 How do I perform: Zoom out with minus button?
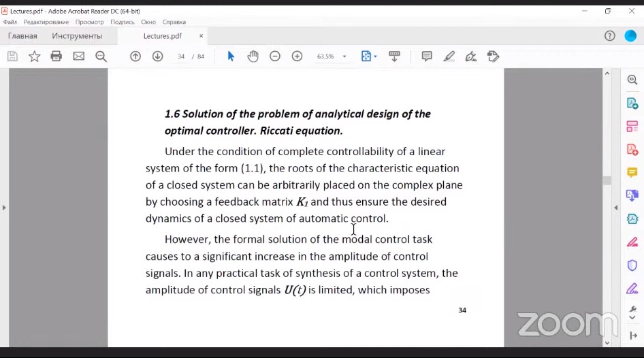coord(275,56)
